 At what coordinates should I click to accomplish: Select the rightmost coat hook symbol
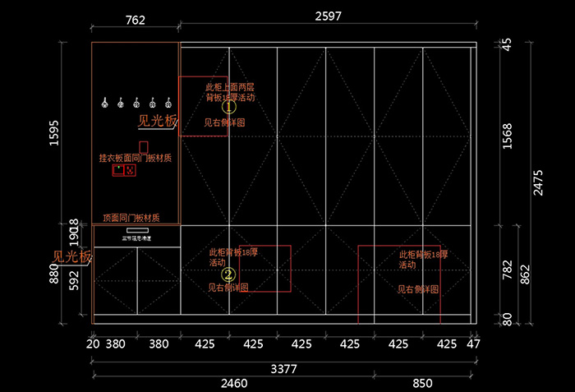coord(168,104)
